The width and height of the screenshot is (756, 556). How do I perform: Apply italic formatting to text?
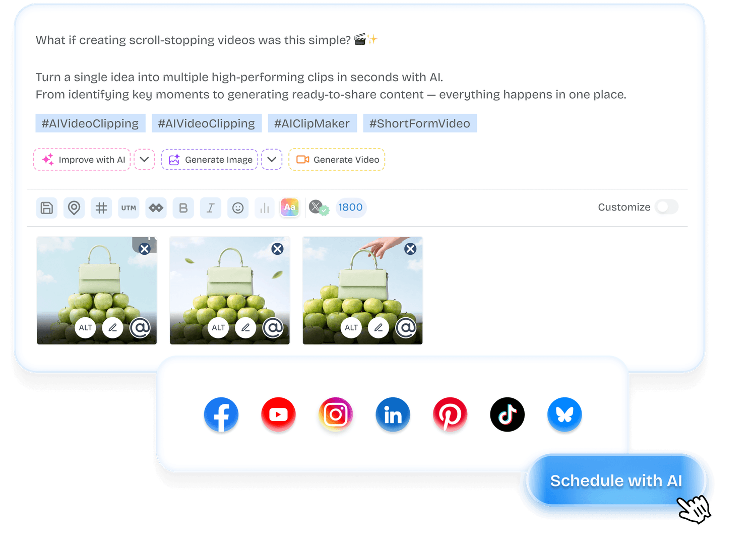[211, 208]
